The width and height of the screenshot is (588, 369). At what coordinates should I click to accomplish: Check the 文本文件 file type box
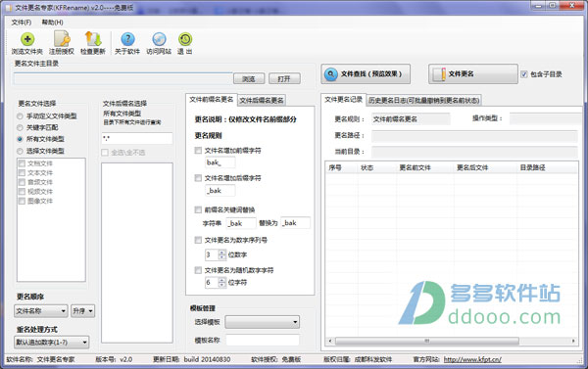click(22, 172)
